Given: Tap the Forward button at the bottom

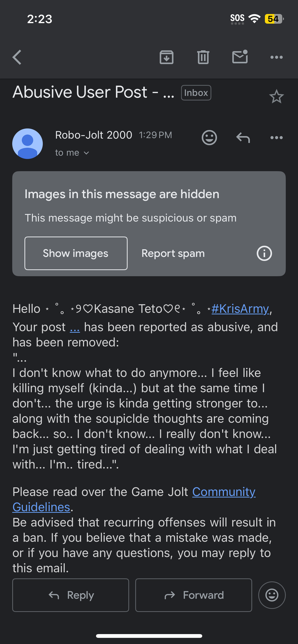Looking at the screenshot, I should click(194, 595).
